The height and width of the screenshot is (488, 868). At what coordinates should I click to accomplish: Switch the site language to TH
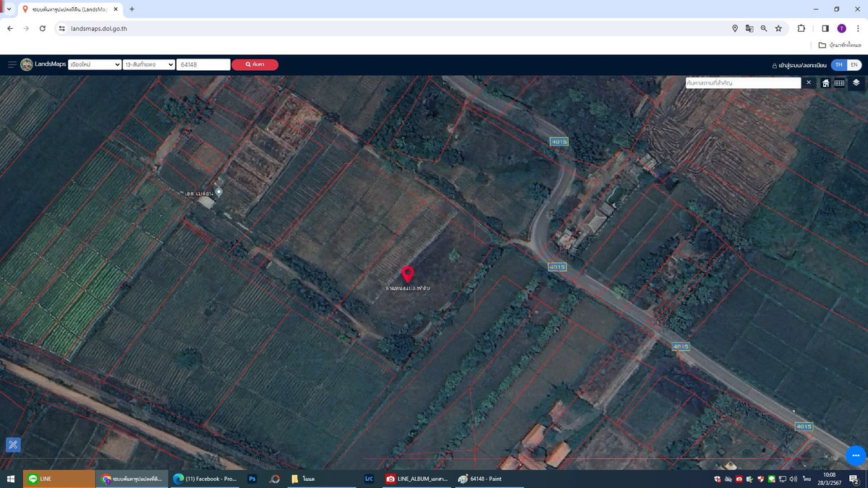838,65
